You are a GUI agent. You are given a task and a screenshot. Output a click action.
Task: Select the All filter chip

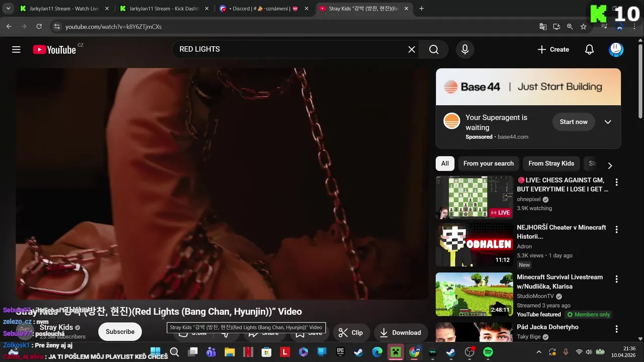pyautogui.click(x=445, y=163)
